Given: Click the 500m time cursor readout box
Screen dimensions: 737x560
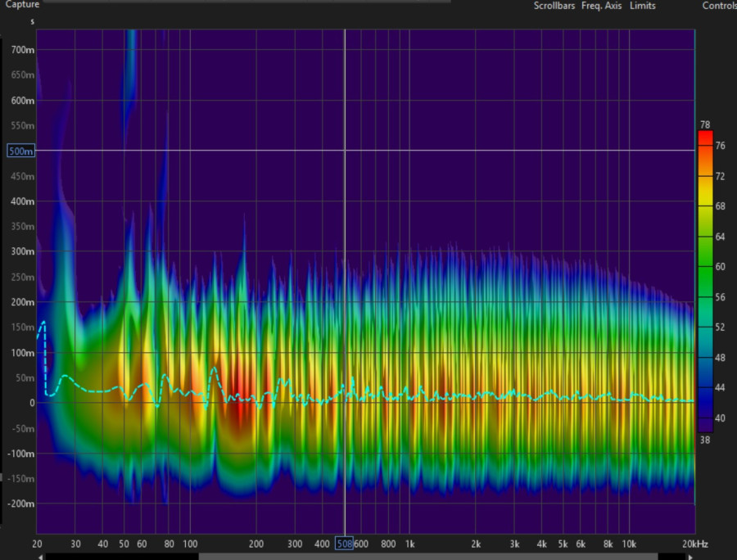Looking at the screenshot, I should point(21,151).
